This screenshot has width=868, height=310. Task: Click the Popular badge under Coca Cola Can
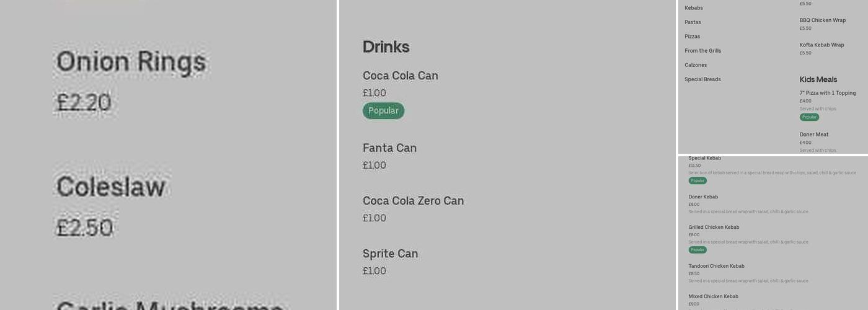pyautogui.click(x=383, y=111)
